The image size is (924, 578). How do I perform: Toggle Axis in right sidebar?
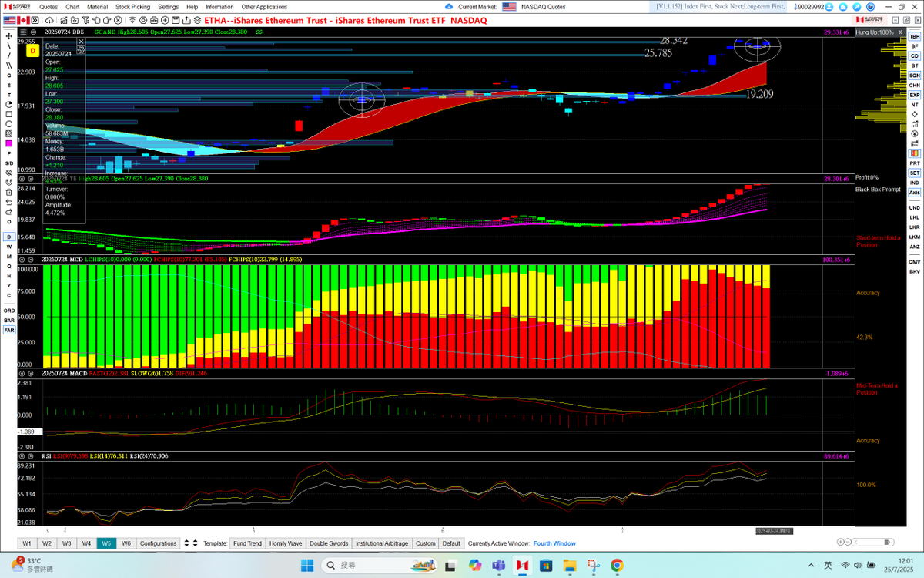[x=914, y=192]
